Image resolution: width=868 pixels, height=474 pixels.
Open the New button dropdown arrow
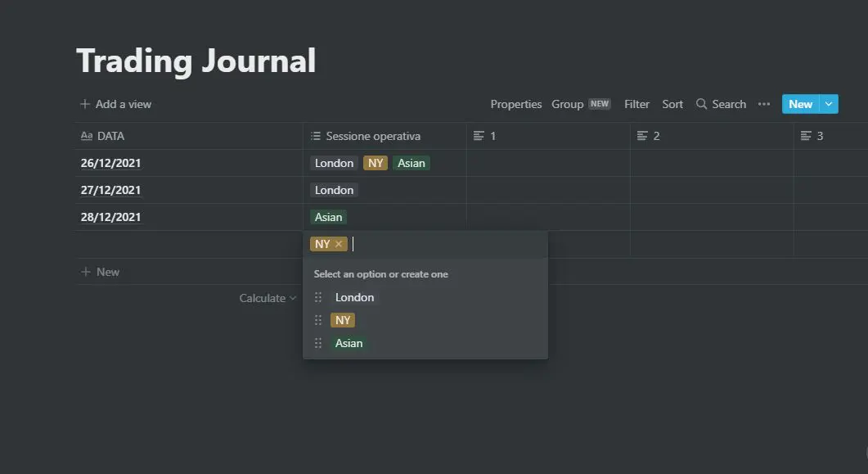tap(829, 104)
